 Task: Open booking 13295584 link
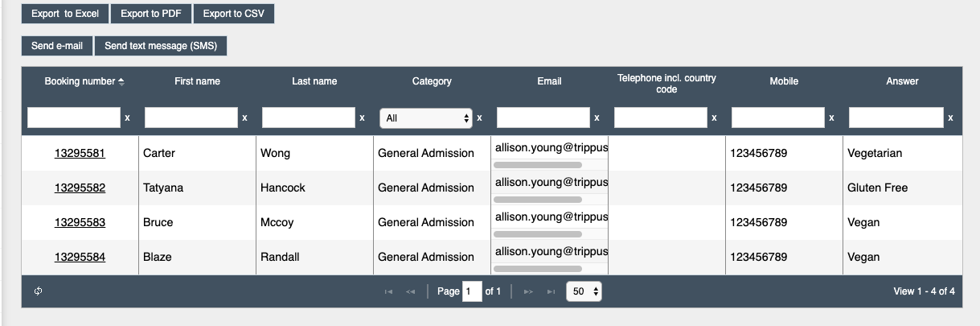coord(80,257)
